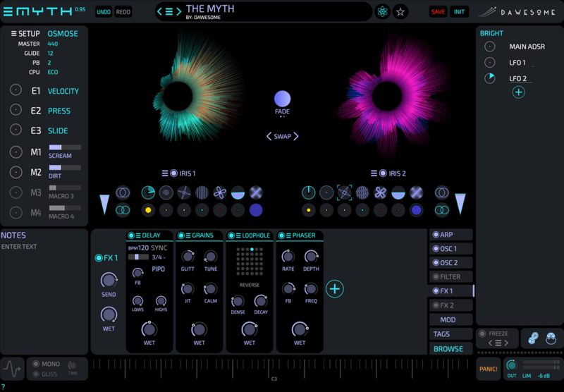Switch to the MOD tab

tap(451, 320)
